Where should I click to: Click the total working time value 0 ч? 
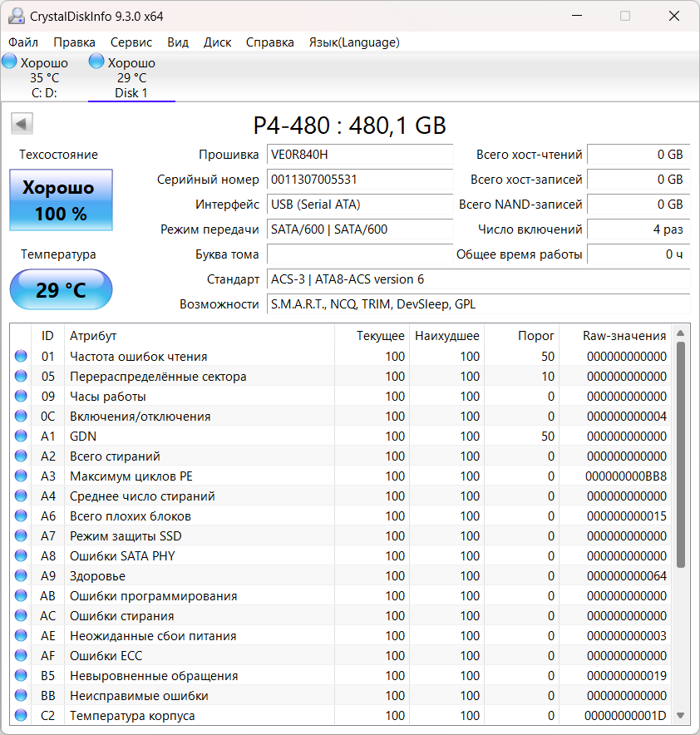click(x=638, y=254)
